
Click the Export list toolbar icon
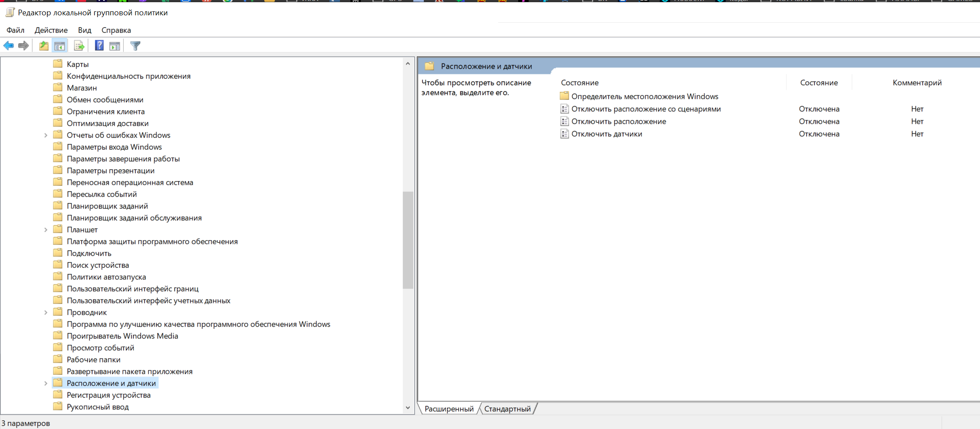79,45
